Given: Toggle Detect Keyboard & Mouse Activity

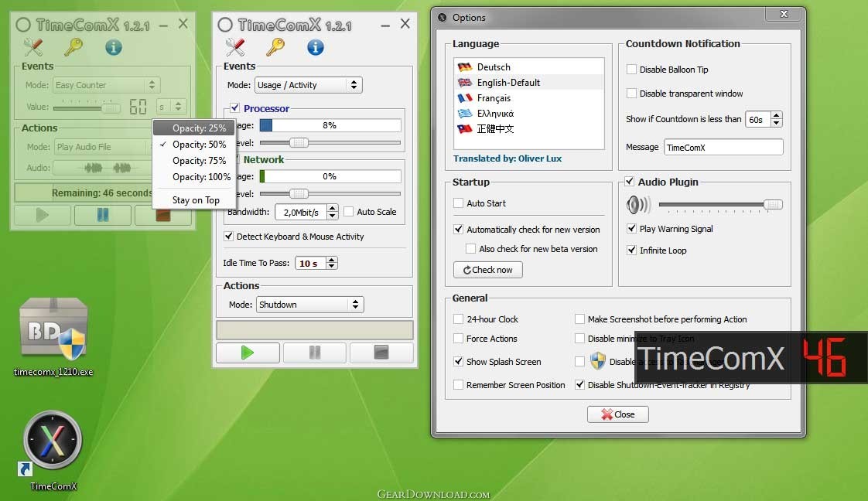Looking at the screenshot, I should [228, 236].
